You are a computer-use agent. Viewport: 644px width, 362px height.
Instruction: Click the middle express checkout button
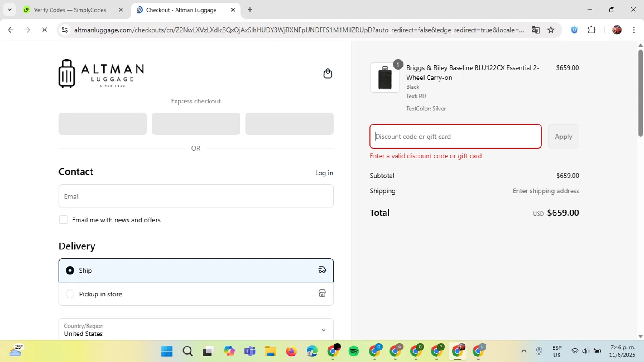196,124
